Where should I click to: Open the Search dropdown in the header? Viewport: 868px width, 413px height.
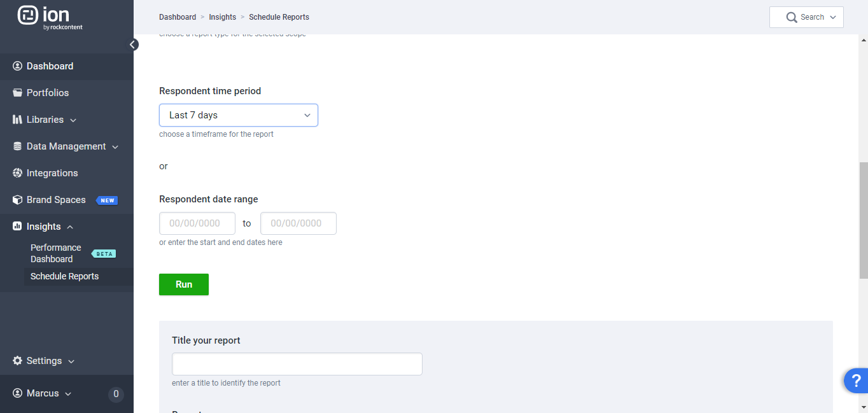[x=806, y=17]
